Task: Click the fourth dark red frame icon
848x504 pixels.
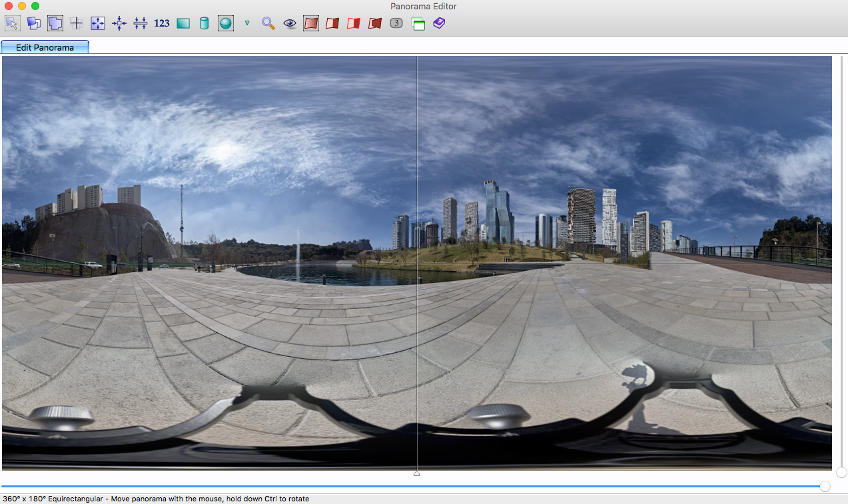Action: coord(375,23)
